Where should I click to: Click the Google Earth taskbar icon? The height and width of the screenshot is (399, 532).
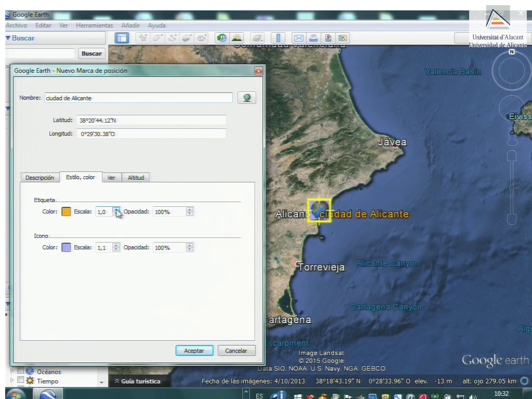[47, 394]
